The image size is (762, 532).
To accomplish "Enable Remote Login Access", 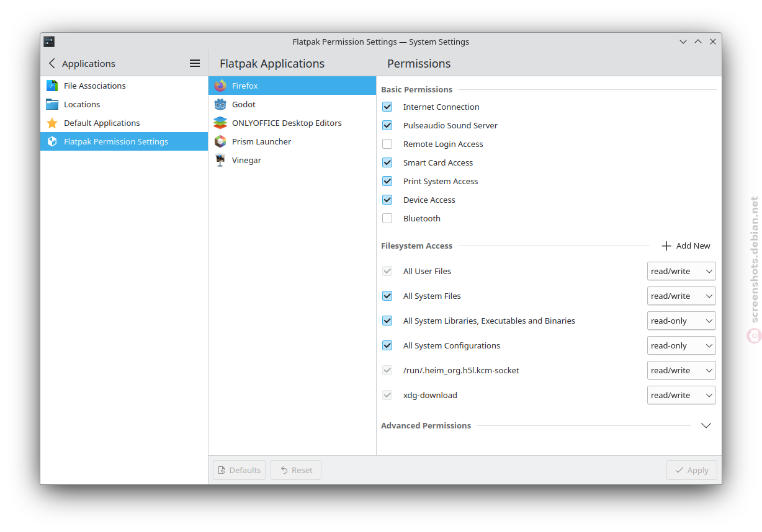I will pyautogui.click(x=387, y=144).
